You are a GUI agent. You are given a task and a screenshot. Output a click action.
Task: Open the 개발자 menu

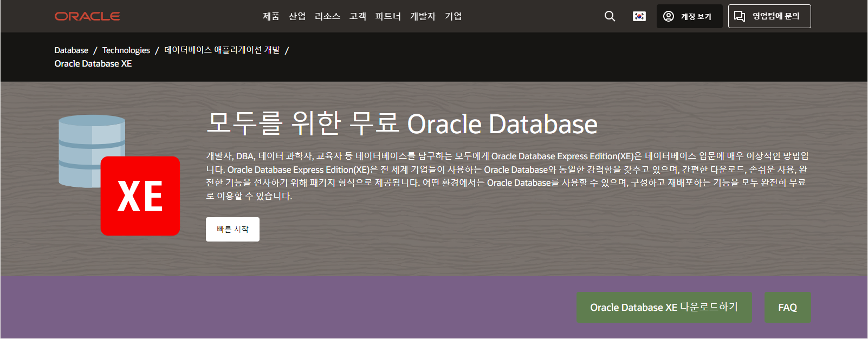point(423,16)
